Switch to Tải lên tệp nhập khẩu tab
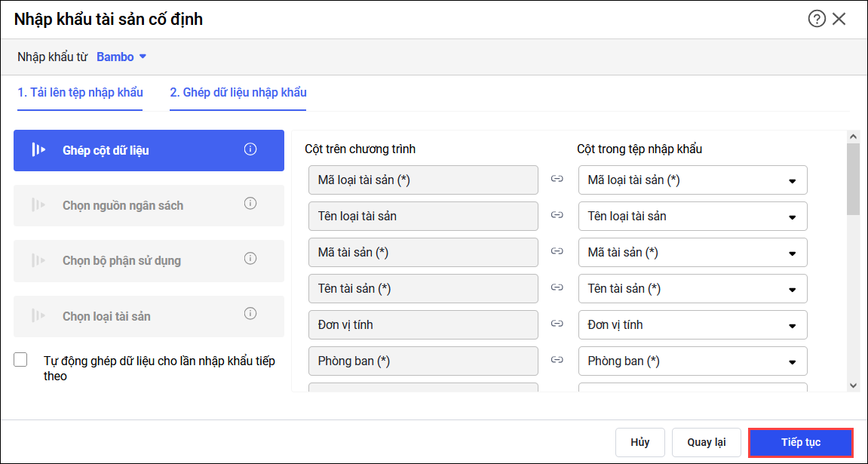 click(x=80, y=93)
